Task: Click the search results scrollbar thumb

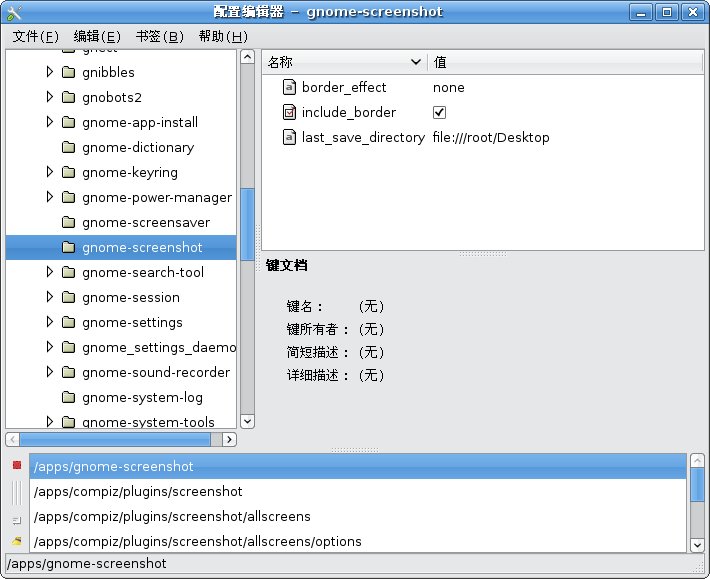Action: click(x=697, y=485)
